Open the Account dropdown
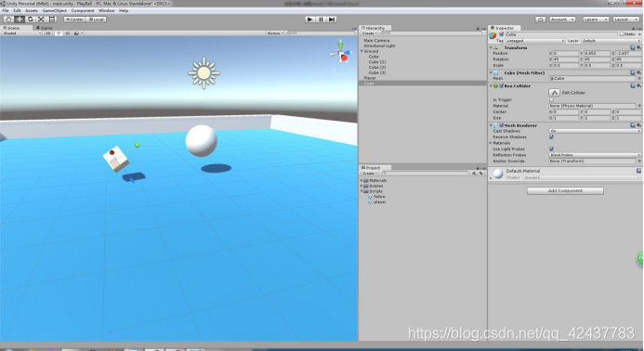Image resolution: width=644 pixels, height=351 pixels. pos(562,19)
